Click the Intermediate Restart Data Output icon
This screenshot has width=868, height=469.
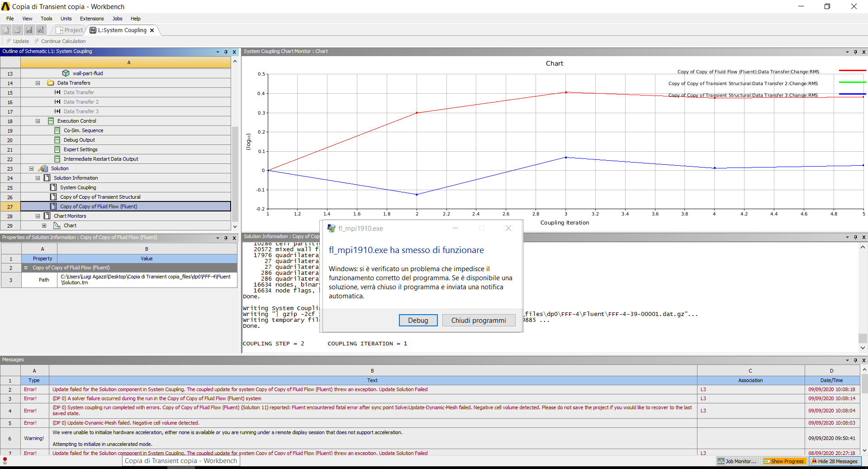pos(57,159)
